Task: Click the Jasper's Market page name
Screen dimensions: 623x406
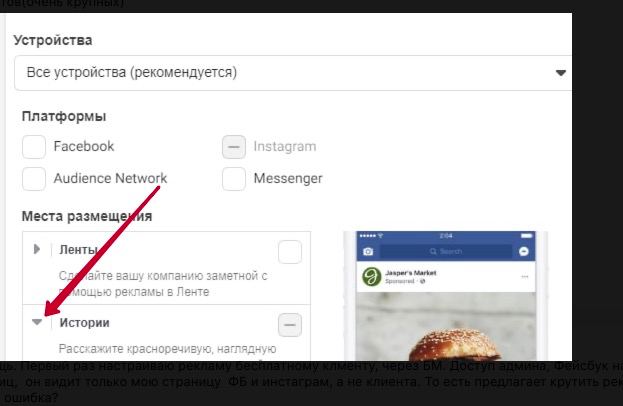Action: pyautogui.click(x=411, y=273)
